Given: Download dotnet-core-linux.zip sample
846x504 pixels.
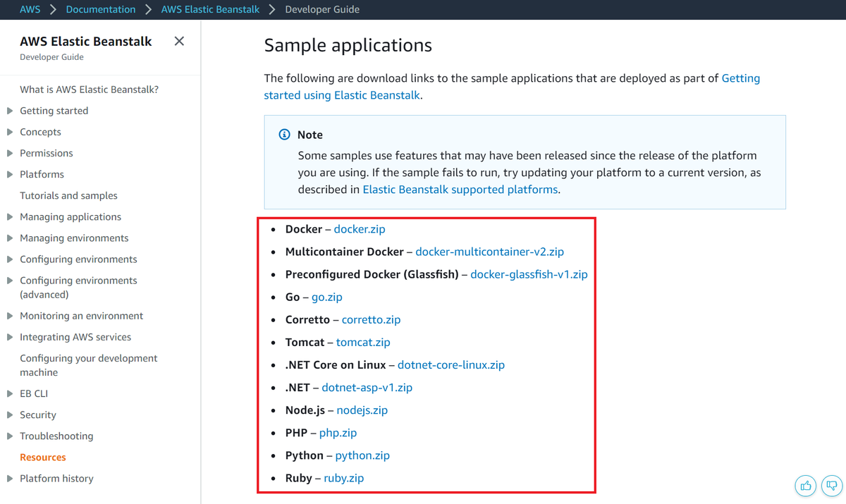Looking at the screenshot, I should point(451,364).
